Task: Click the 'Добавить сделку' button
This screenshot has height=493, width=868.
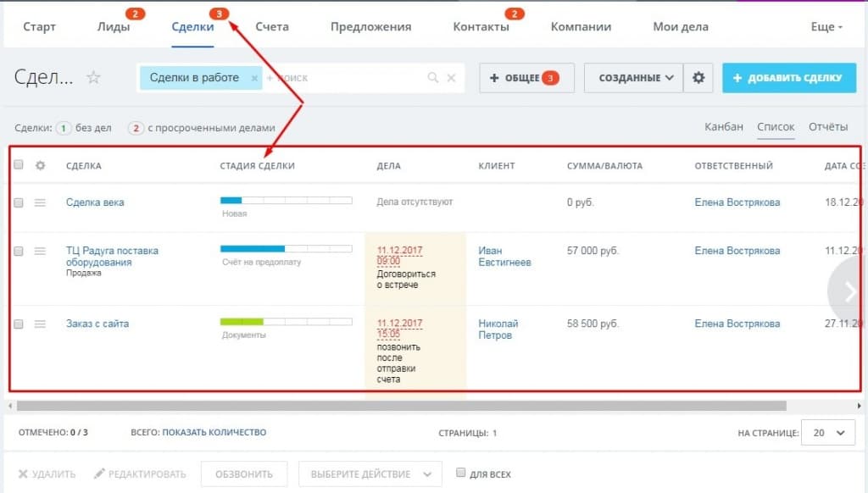Action: [x=788, y=78]
